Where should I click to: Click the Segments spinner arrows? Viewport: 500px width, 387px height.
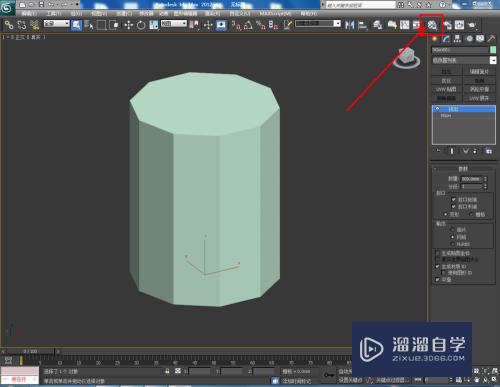click(485, 186)
